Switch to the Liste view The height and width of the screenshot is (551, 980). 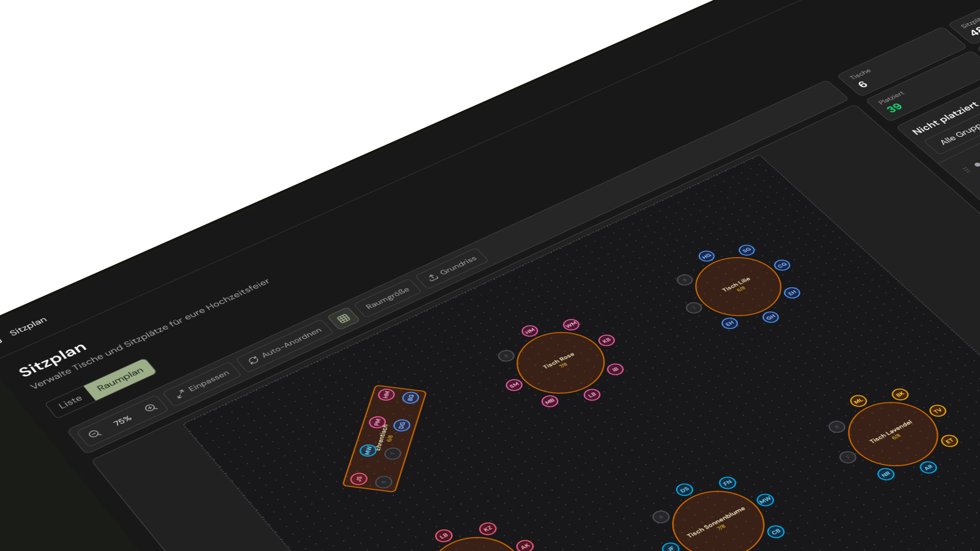click(71, 399)
